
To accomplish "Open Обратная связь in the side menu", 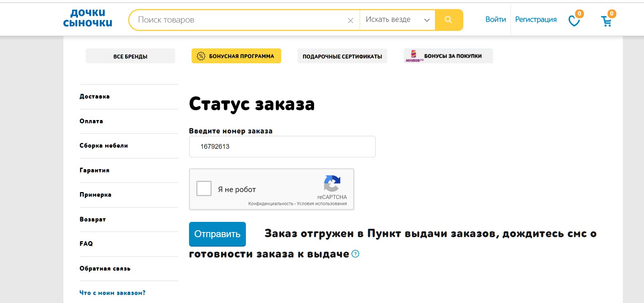I will 105,268.
